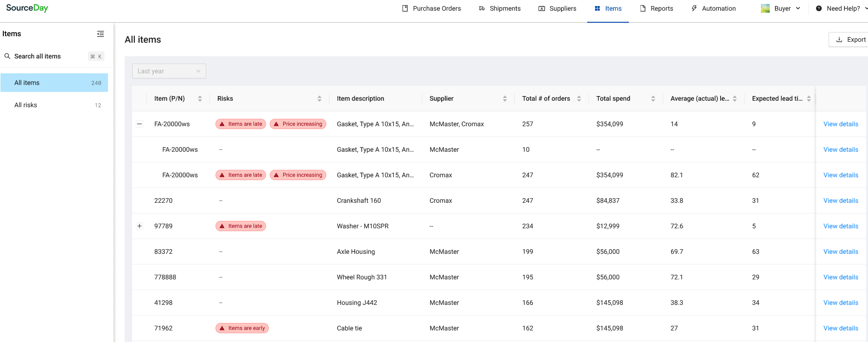Click the Shipments truck icon
Screen dimensions: 868x342
(x=482, y=8)
